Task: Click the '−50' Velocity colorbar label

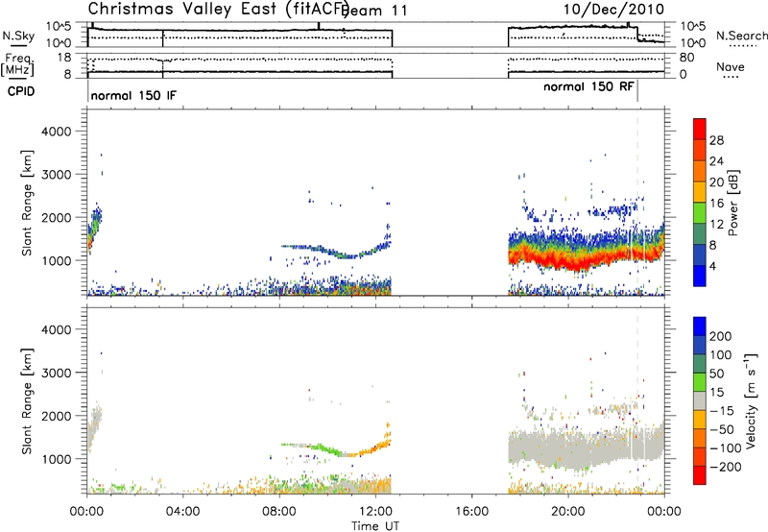Action: [x=723, y=429]
